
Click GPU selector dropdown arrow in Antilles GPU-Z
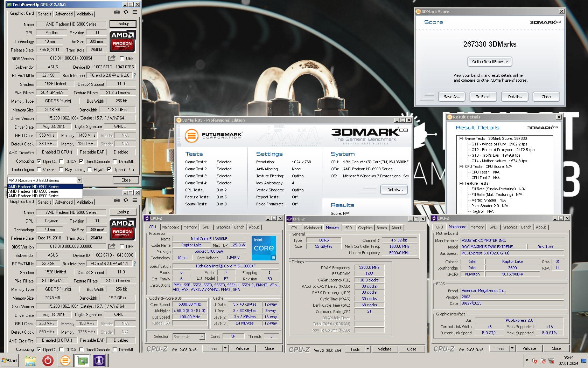point(79,180)
